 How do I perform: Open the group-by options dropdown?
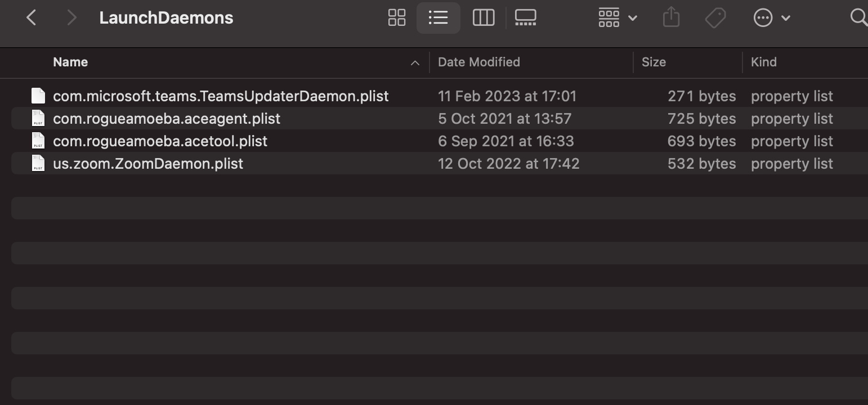click(x=617, y=18)
